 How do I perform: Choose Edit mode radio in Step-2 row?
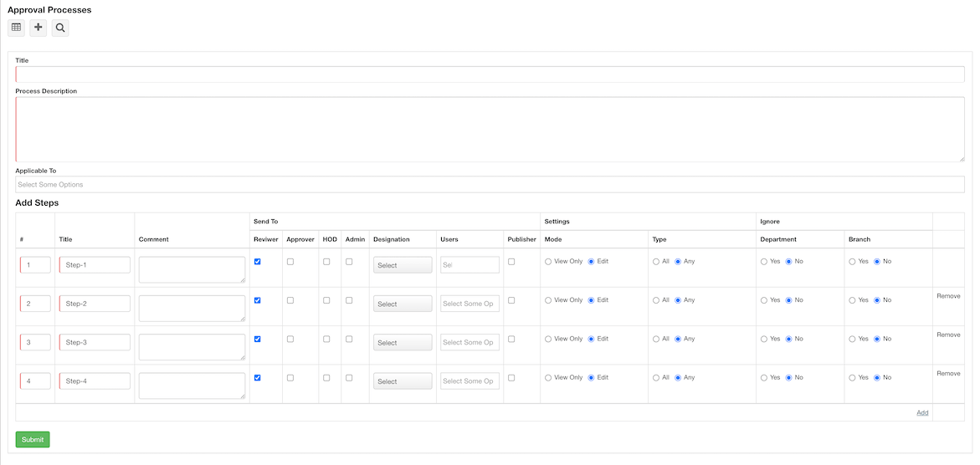coord(591,300)
